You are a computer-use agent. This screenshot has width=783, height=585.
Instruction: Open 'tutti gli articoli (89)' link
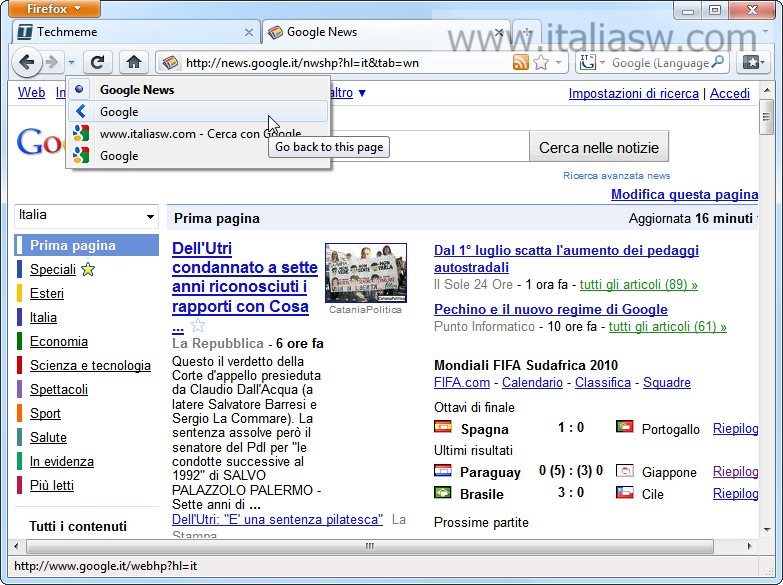tap(638, 284)
